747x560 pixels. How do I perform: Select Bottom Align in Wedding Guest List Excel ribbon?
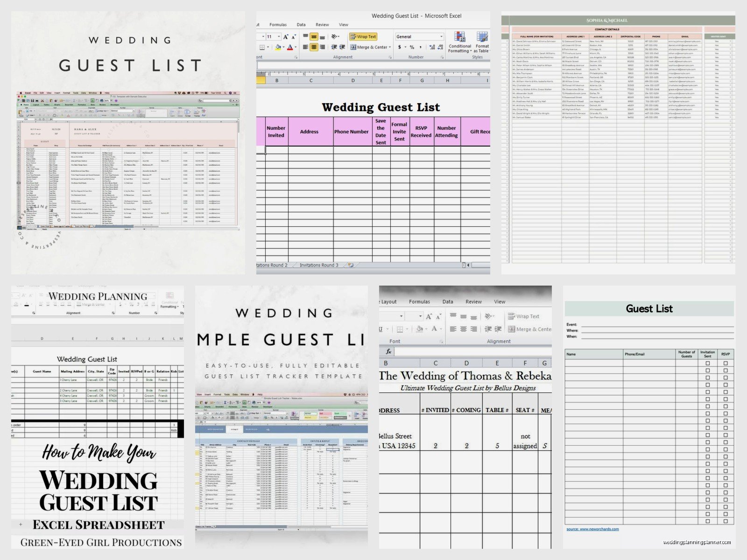(322, 37)
